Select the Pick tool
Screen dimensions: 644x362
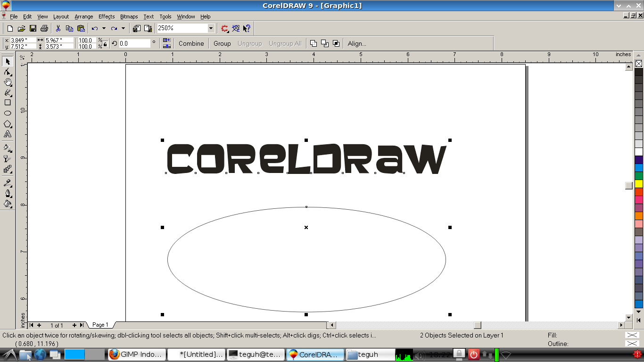click(7, 62)
